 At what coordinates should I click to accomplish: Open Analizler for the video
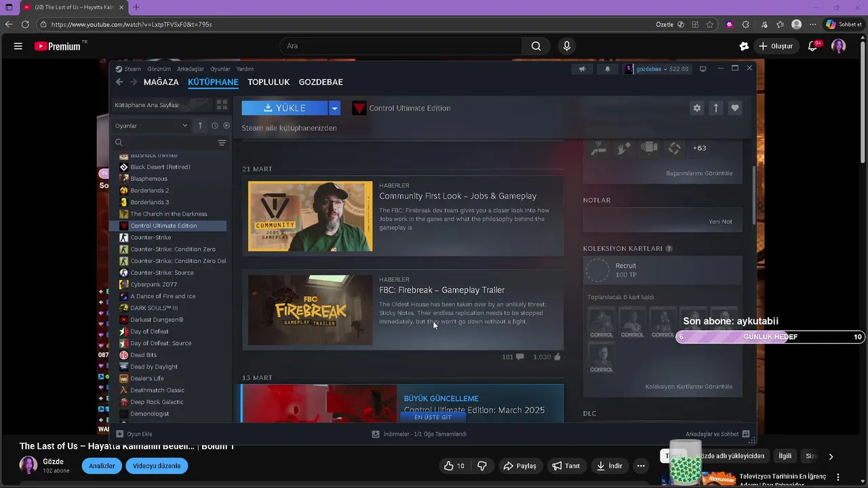tap(102, 466)
